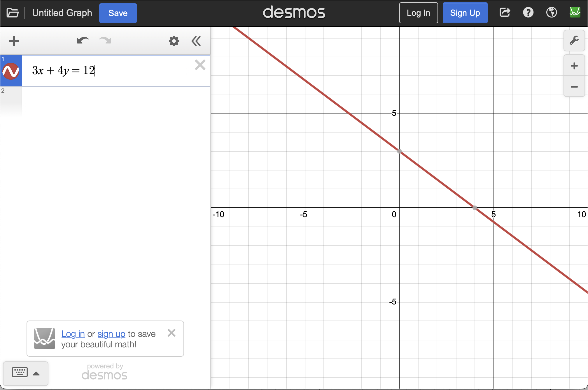
Task: Open the expression list settings gear
Action: [174, 41]
